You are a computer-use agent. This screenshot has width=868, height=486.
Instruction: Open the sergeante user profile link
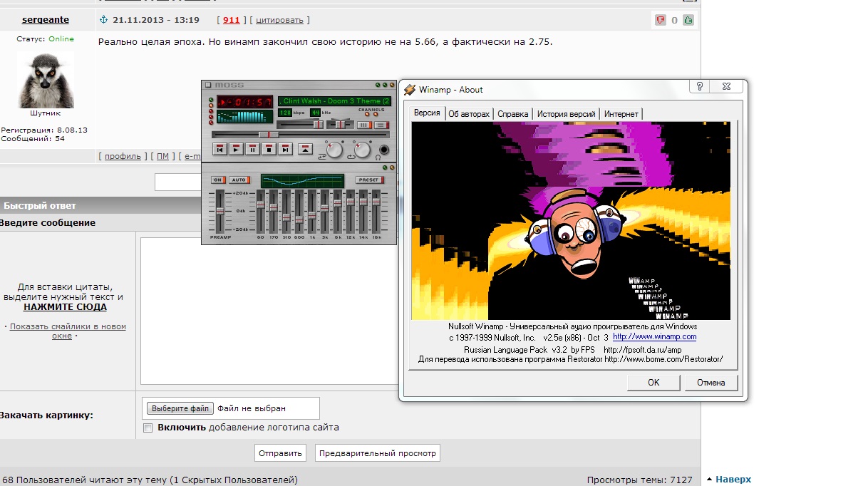tap(46, 20)
